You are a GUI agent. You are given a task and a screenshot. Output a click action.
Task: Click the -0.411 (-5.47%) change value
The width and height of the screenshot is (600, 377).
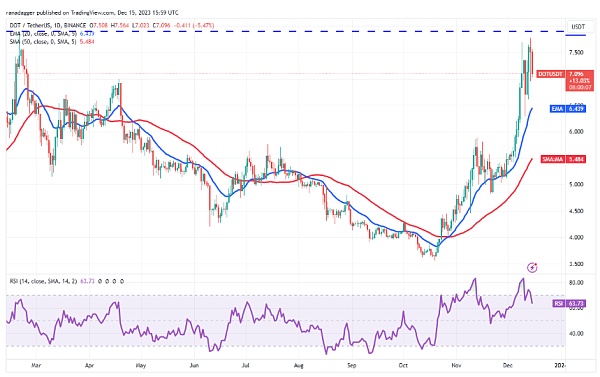194,26
